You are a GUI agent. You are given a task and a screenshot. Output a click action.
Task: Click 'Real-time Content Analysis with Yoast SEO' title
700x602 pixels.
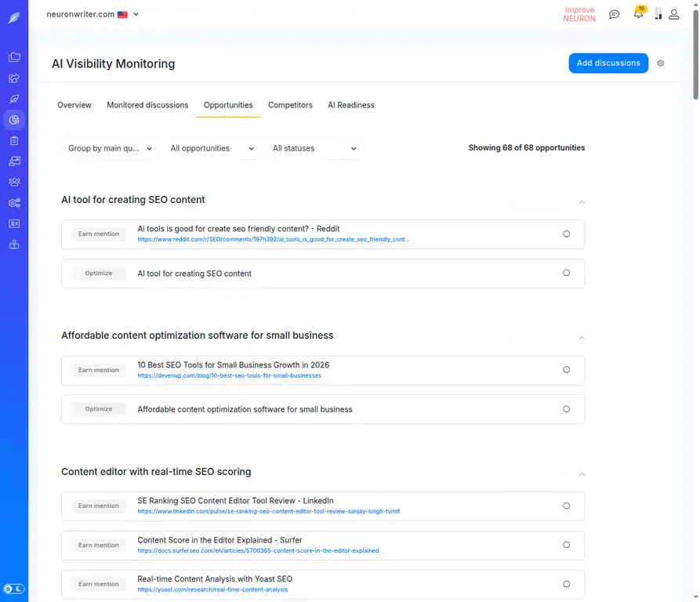tap(215, 578)
